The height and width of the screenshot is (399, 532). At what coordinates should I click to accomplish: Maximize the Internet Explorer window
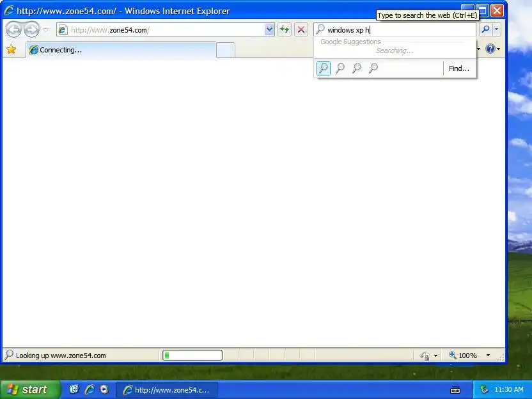coord(482,10)
